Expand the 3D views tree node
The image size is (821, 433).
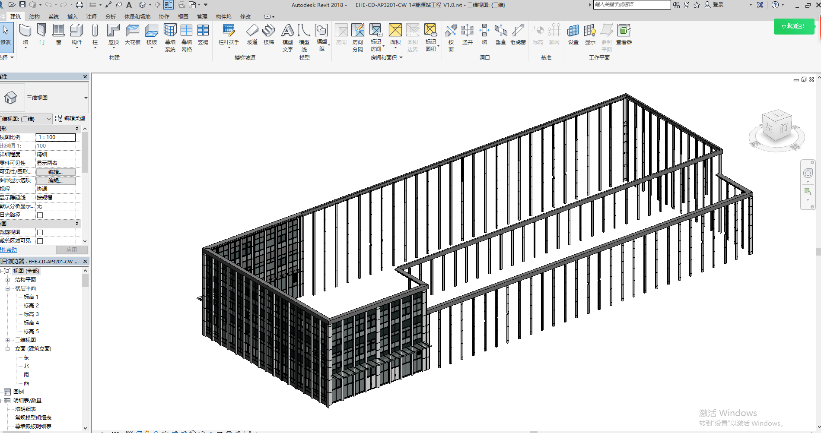8,340
